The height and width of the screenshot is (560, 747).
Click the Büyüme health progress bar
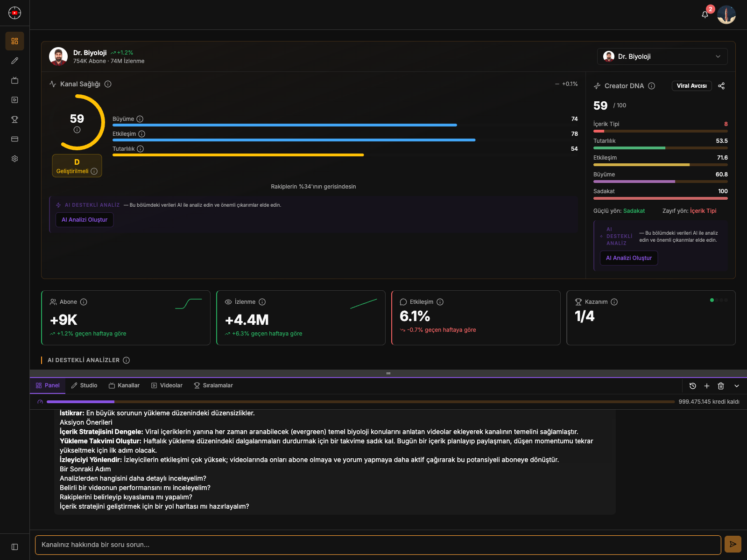click(345, 125)
